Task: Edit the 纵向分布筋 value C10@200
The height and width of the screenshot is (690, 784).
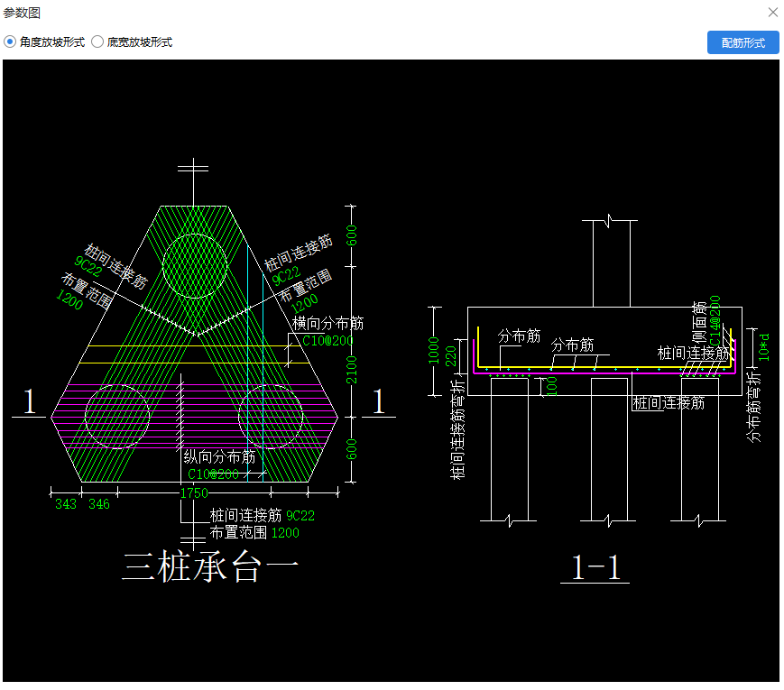Action: [x=213, y=474]
